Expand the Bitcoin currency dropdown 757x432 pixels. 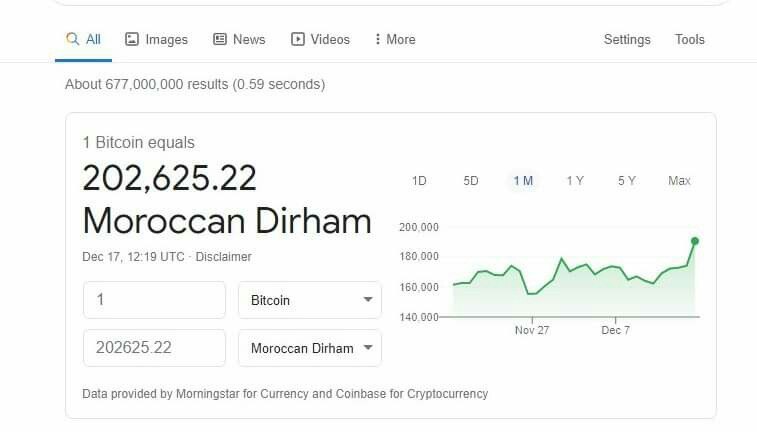(310, 300)
